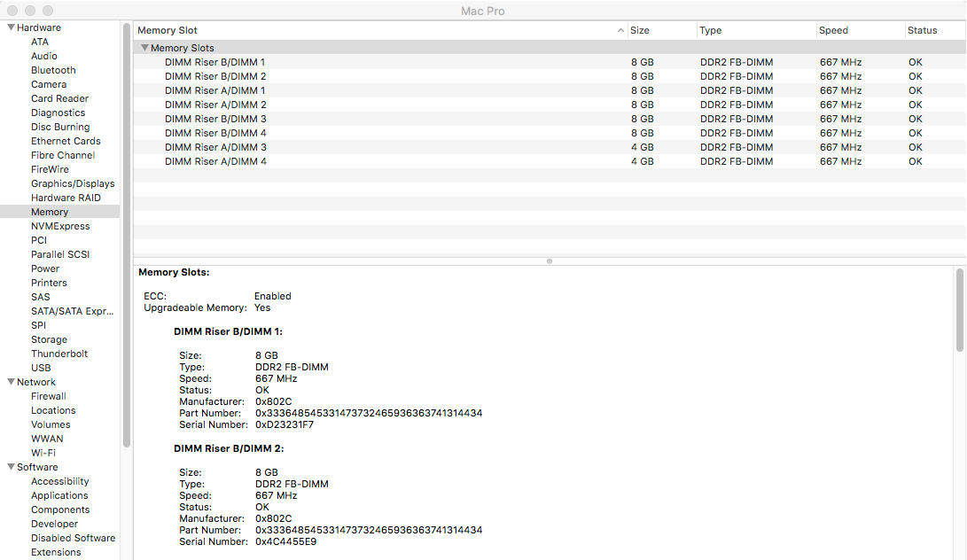Select Printers in the sidebar
Viewport: 967px width, 560px height.
(49, 283)
